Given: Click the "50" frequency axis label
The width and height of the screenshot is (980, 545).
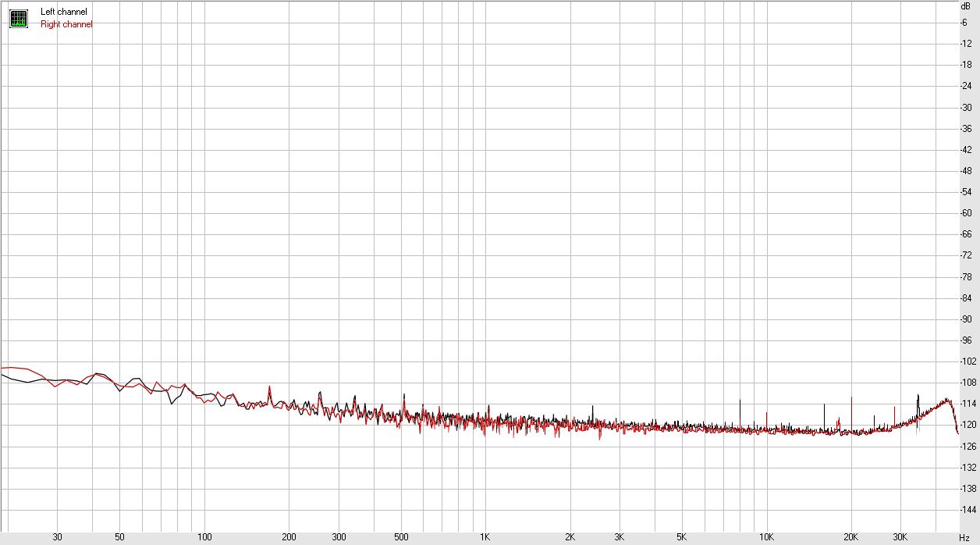Looking at the screenshot, I should click(x=119, y=538).
